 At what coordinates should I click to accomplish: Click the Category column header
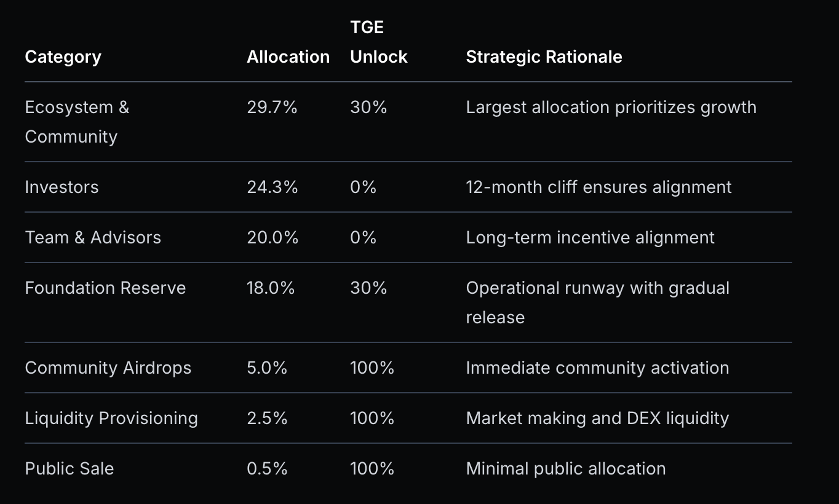click(x=63, y=57)
